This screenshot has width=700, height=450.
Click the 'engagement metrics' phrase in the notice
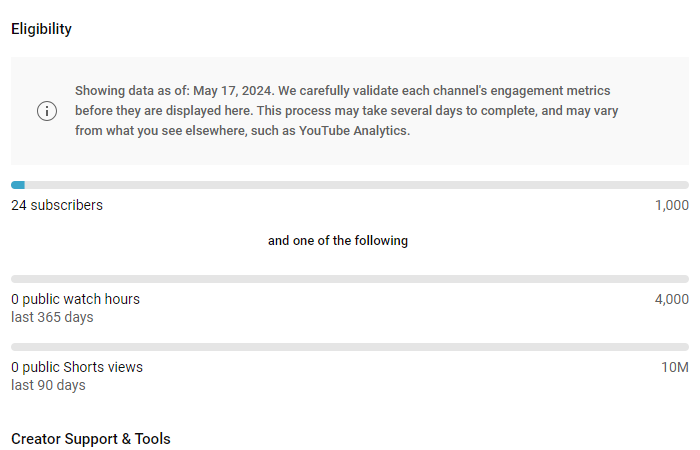[x=550, y=91]
